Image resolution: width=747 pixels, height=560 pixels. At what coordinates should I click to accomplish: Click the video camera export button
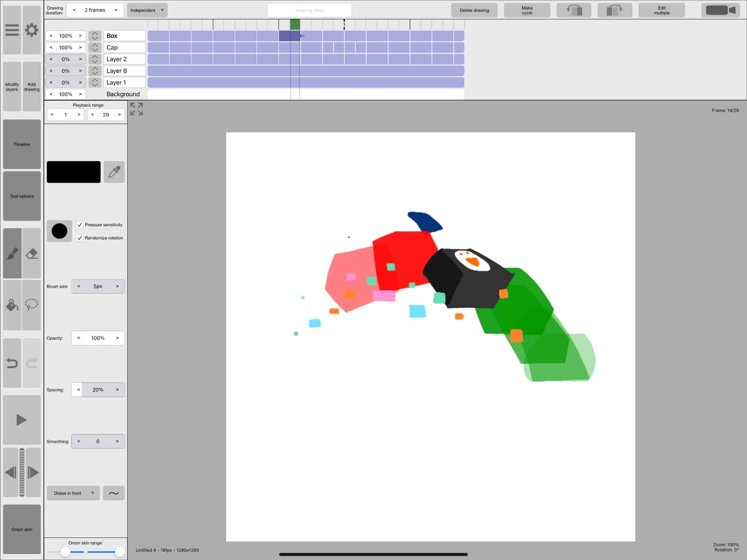tap(720, 10)
